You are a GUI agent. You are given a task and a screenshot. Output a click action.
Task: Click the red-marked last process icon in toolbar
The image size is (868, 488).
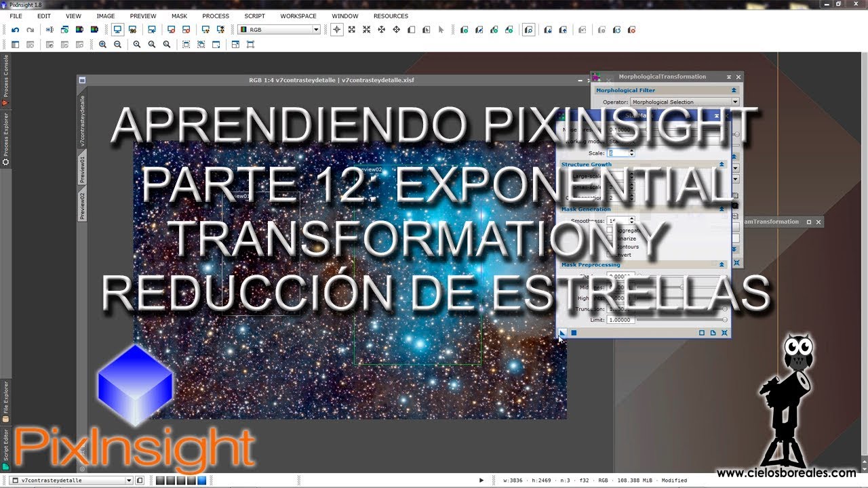pyautogui.click(x=631, y=30)
